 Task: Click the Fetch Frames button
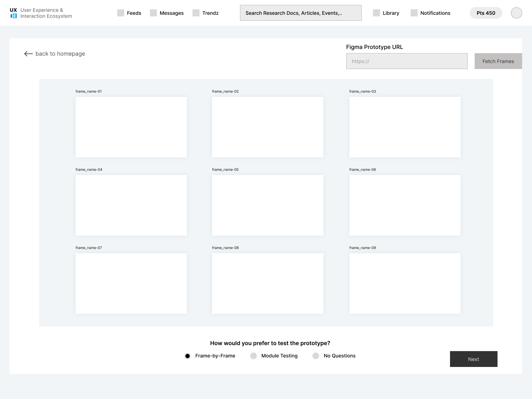tap(498, 61)
